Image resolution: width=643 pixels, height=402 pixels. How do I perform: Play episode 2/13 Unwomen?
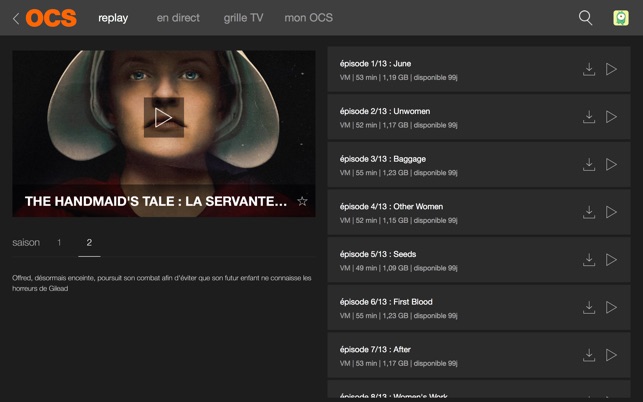(x=611, y=117)
